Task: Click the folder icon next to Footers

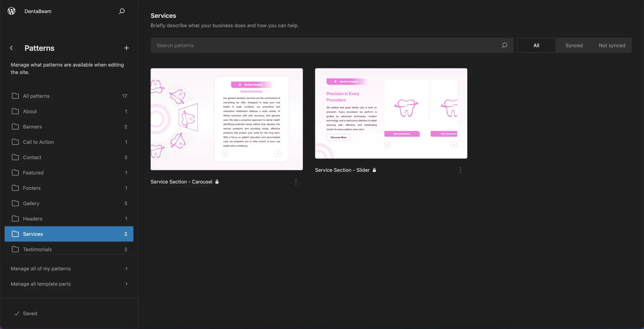Action: click(x=15, y=188)
